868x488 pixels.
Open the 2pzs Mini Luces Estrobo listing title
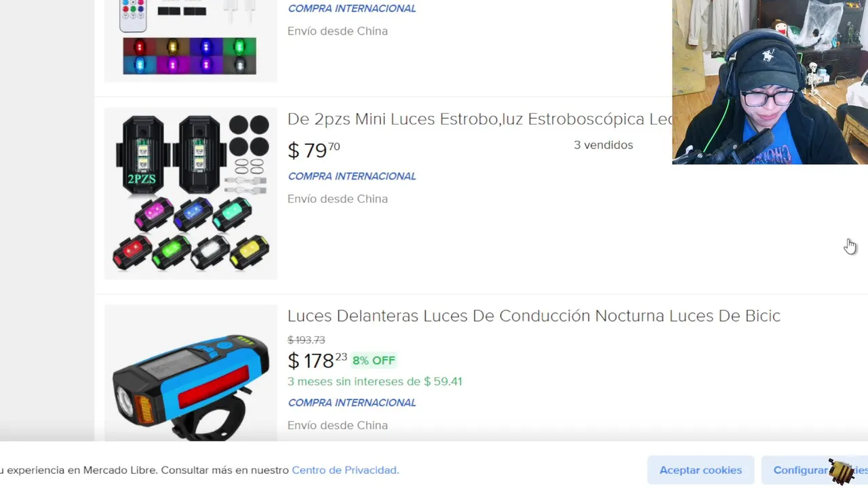pos(479,119)
